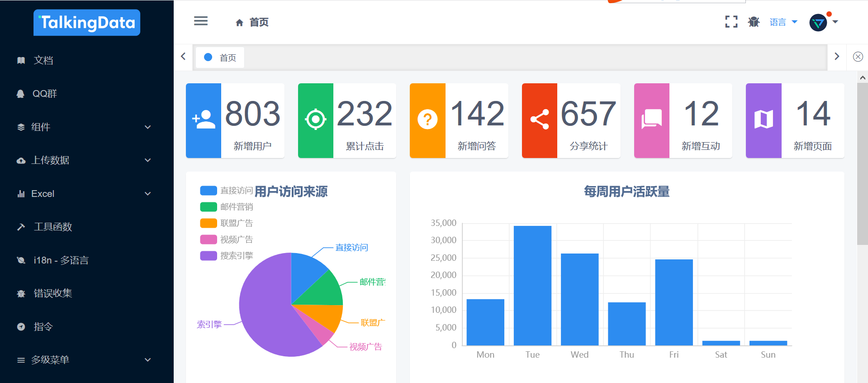Click the blue new users icon card
Image resolution: width=868 pixels, height=383 pixels.
click(x=204, y=120)
